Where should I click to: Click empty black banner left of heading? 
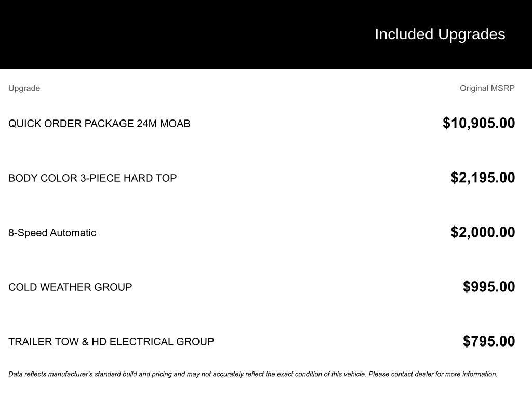point(156,34)
